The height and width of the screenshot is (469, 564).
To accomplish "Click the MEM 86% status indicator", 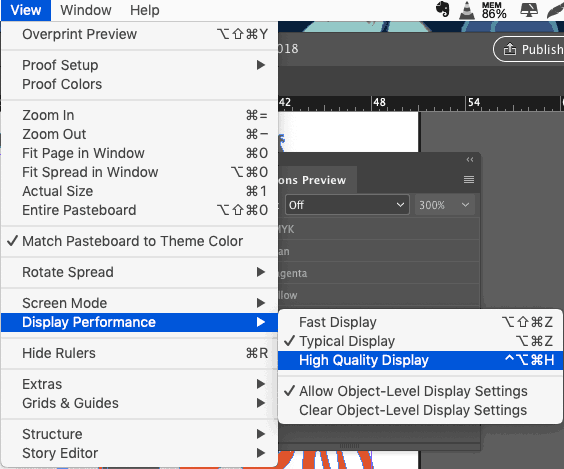I will coord(494,10).
